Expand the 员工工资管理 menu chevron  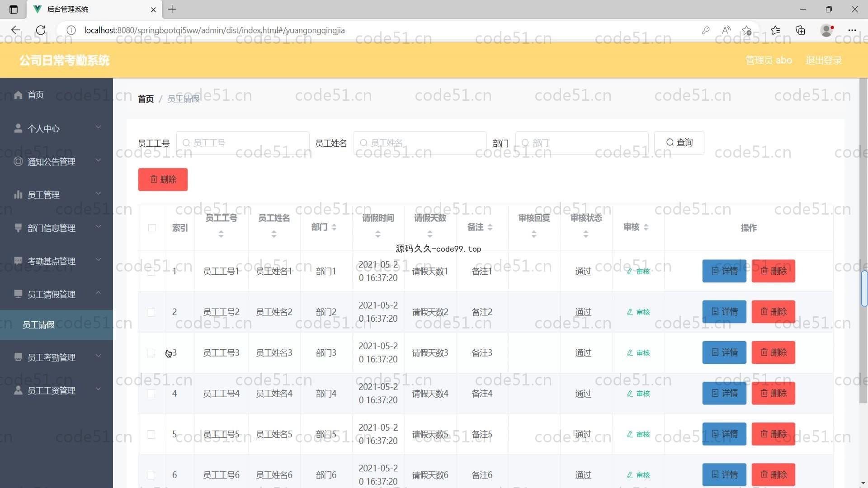(x=98, y=389)
